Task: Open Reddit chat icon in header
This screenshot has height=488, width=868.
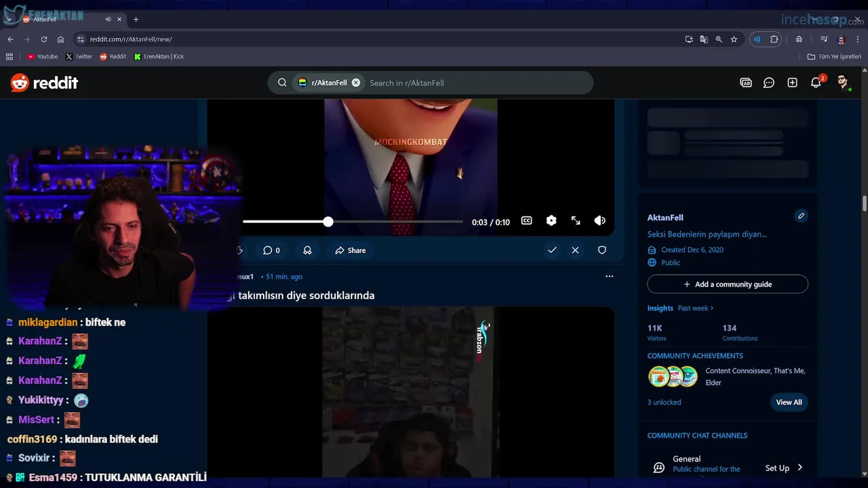Action: point(769,83)
